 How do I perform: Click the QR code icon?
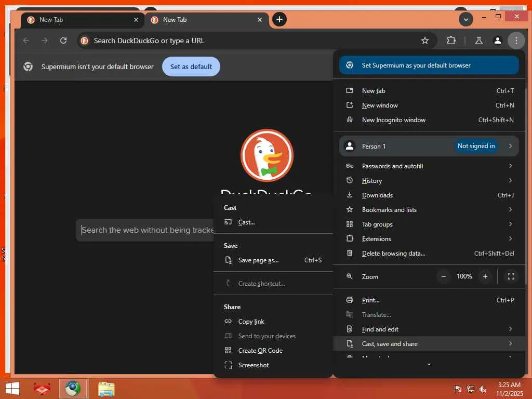pyautogui.click(x=228, y=351)
